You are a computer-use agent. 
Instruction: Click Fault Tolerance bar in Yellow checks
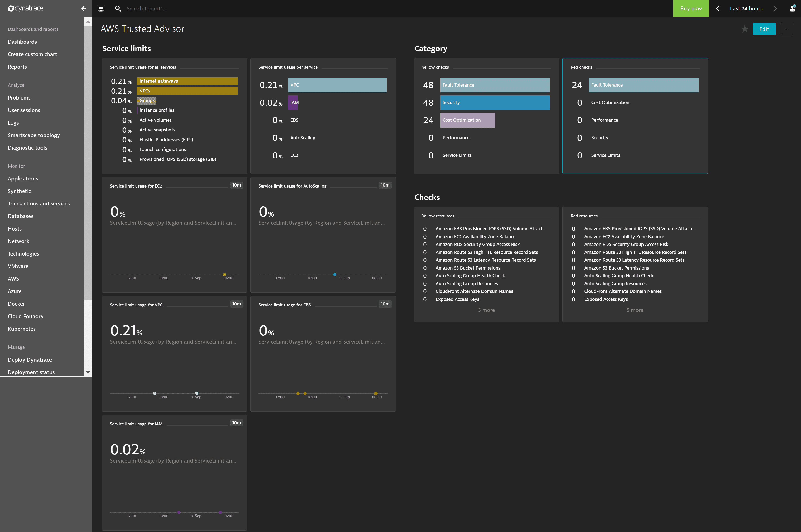click(495, 85)
